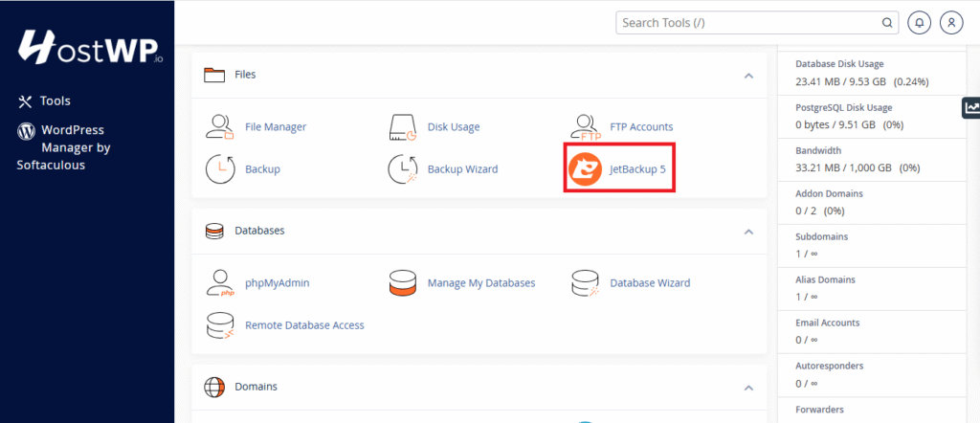The height and width of the screenshot is (423, 980).
Task: Open the notifications bell icon
Action: [x=920, y=23]
